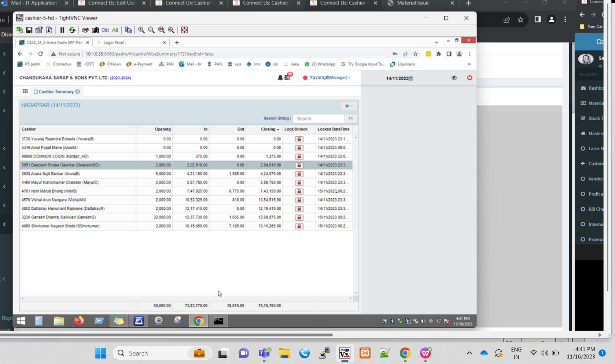Reload the remote browser page
The image size is (615, 364).
41,54
